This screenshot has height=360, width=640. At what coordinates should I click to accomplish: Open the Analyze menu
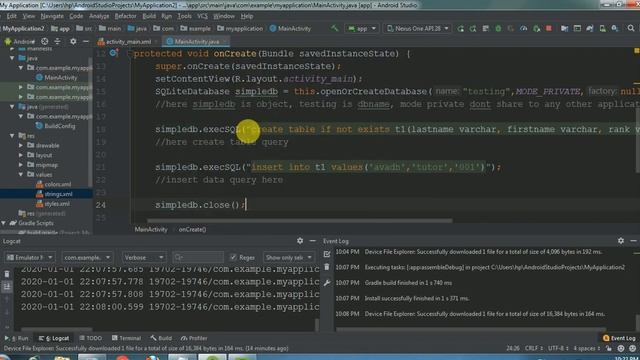[x=99, y=16]
